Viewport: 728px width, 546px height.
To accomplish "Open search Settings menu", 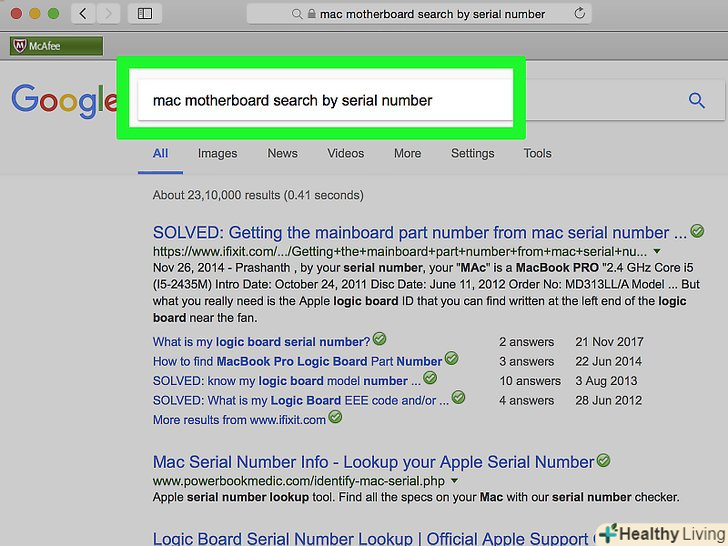I will [473, 154].
